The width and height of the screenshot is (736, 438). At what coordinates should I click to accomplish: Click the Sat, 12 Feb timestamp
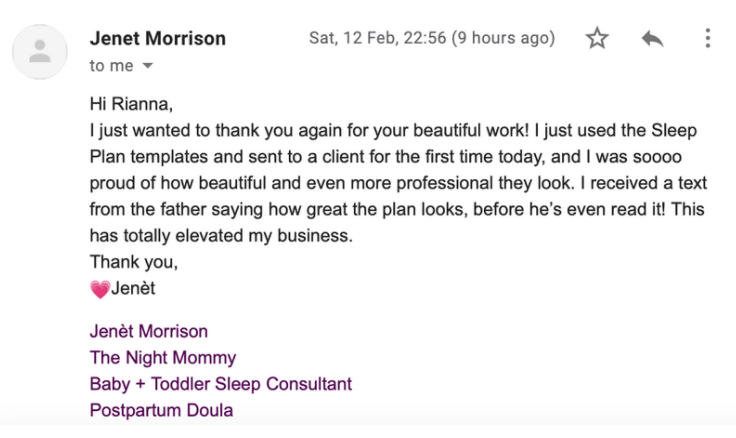(431, 39)
